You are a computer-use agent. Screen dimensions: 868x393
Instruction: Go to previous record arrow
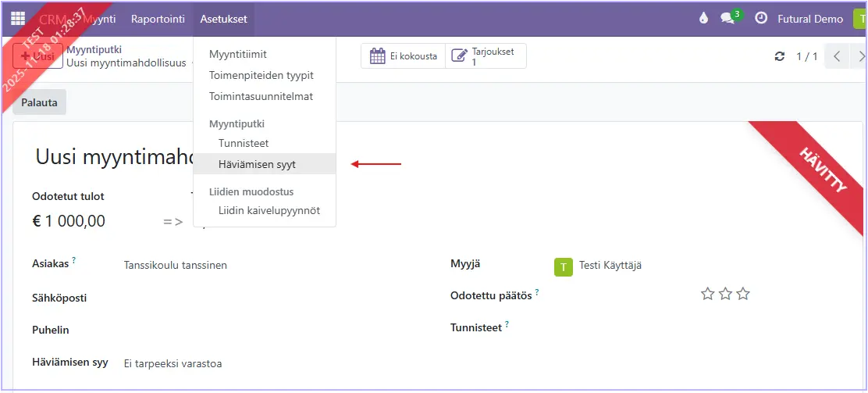(837, 56)
